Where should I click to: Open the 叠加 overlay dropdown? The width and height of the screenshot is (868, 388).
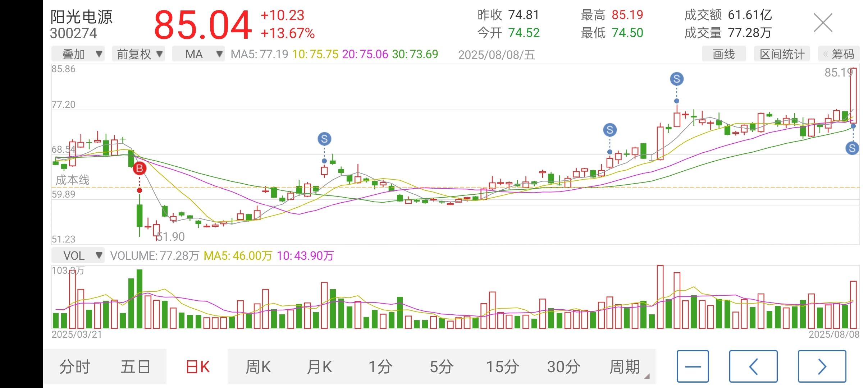pos(78,54)
